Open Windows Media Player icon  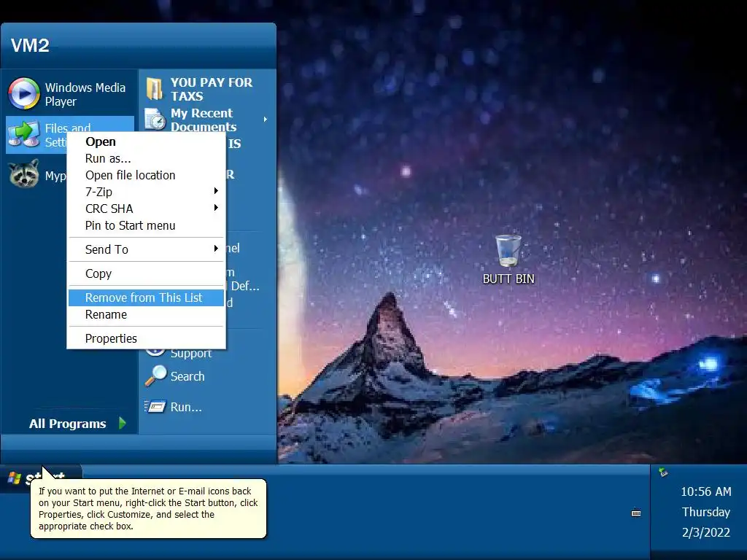point(23,94)
